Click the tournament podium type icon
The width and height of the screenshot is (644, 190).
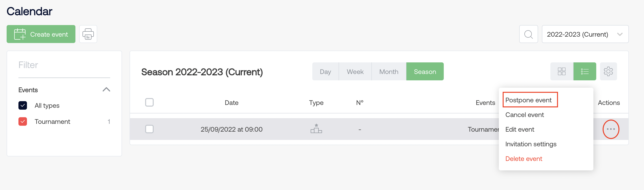coord(316,129)
